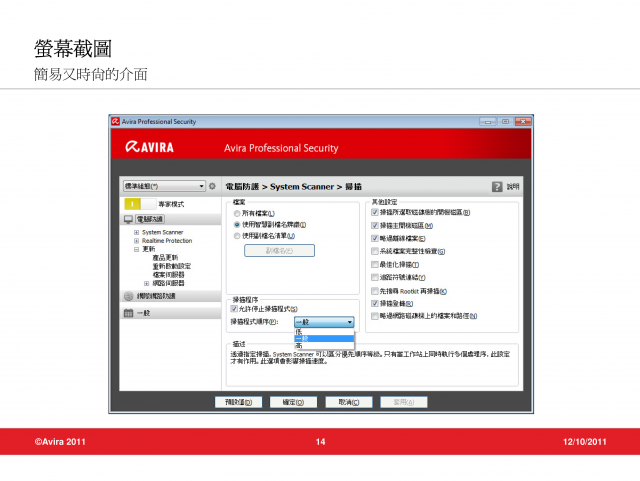Screen dimensions: 640x481
Task: Uncheck the scan master boot sectors checkbox (M)
Action: coord(374,225)
